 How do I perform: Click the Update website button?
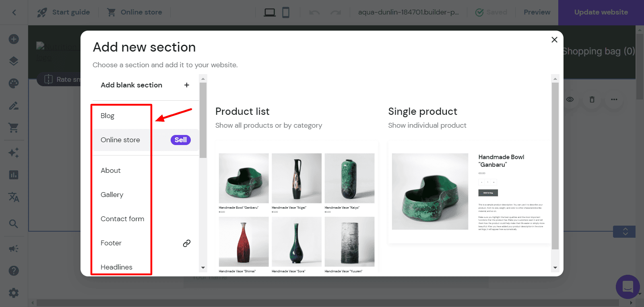coord(601,12)
